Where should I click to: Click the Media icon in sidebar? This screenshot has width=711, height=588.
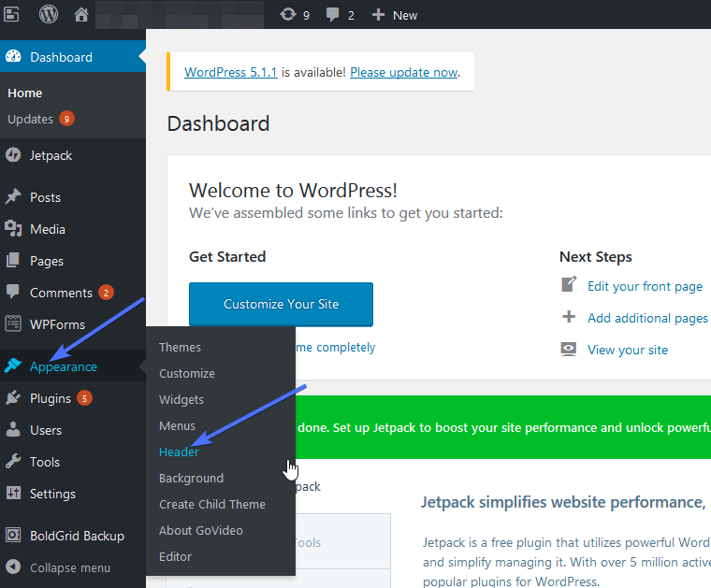[13, 229]
